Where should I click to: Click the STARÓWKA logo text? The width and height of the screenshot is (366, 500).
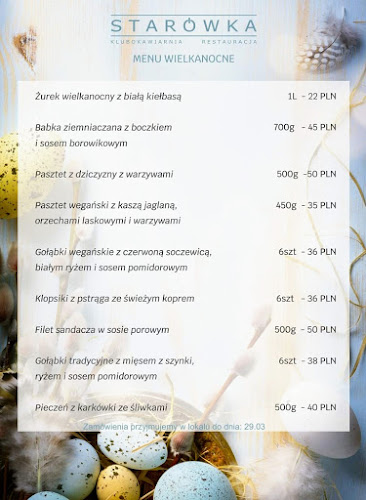(x=184, y=26)
